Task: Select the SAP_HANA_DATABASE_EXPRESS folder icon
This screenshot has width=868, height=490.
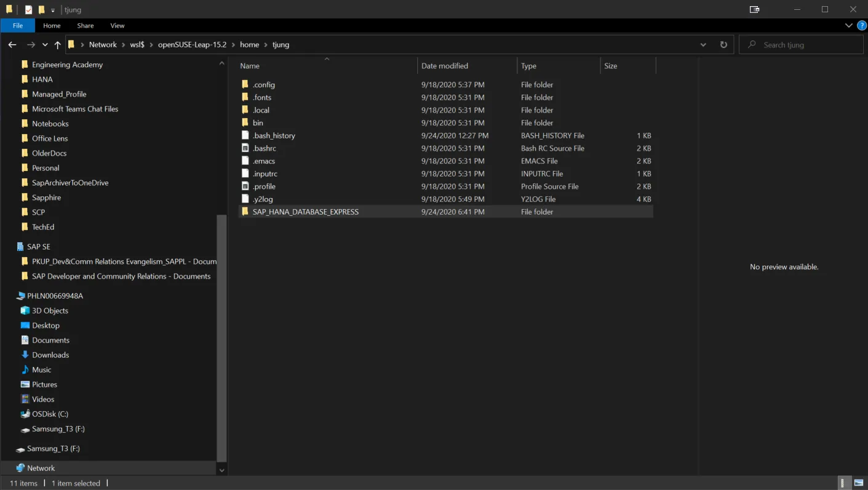Action: click(245, 211)
